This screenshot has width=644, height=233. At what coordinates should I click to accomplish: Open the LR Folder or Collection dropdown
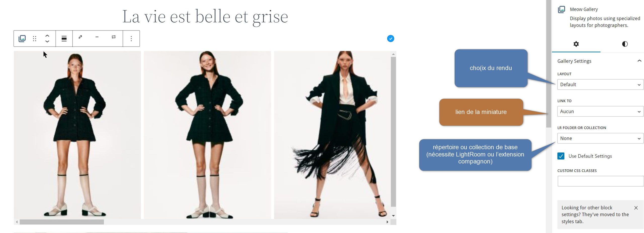600,138
